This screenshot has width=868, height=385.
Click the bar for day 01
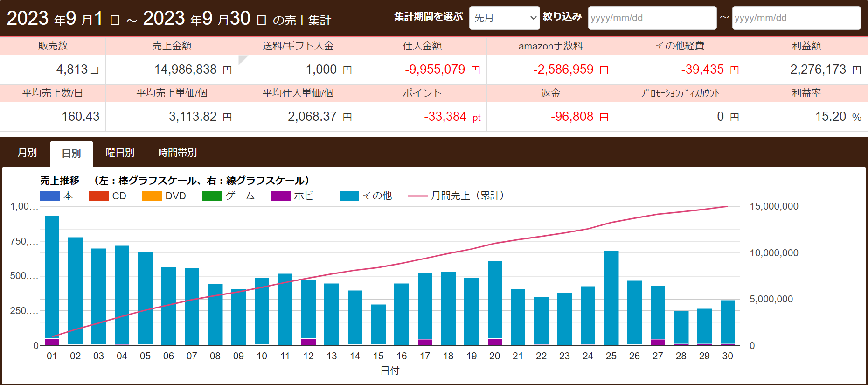52,280
